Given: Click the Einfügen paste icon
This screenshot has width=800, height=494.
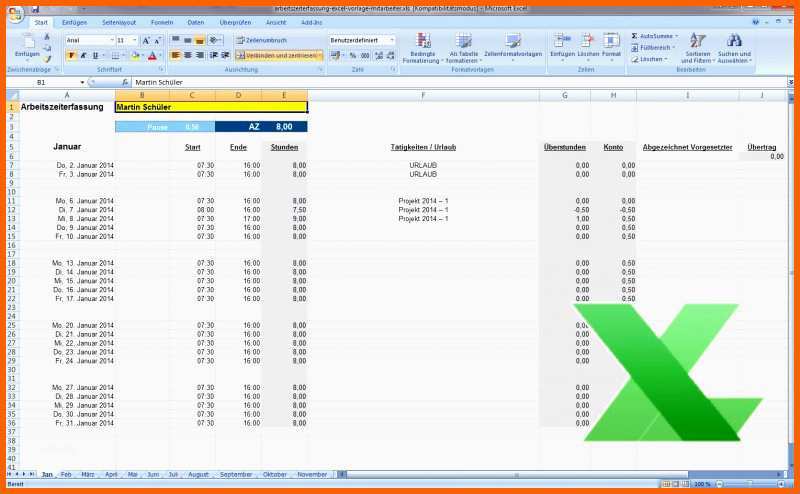Looking at the screenshot, I should (x=27, y=42).
